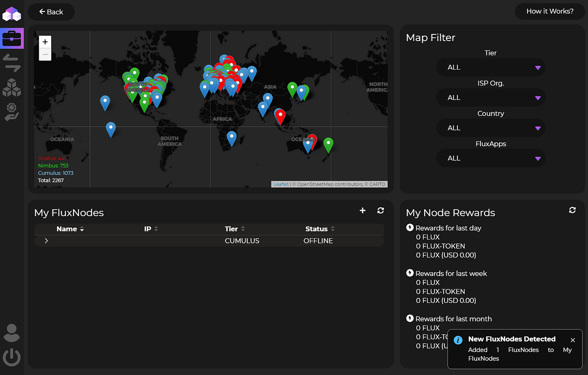Click the Nimbus: 753 legend text

(53, 166)
